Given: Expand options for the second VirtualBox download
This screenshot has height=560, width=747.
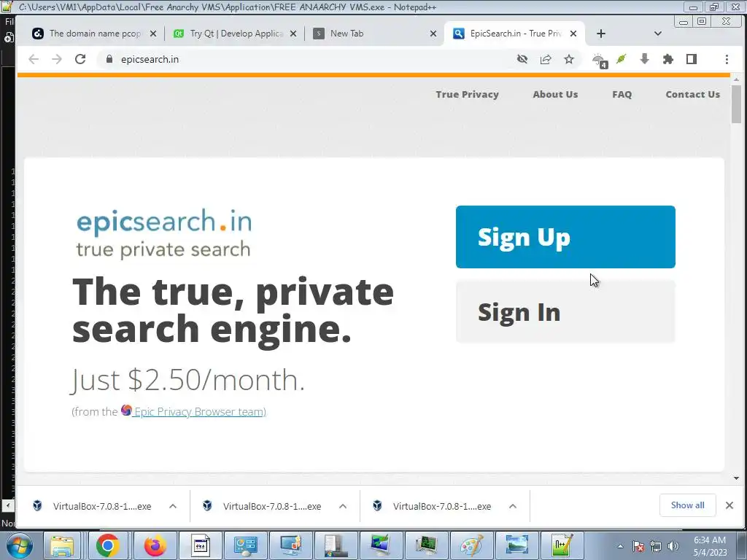Looking at the screenshot, I should coord(343,506).
